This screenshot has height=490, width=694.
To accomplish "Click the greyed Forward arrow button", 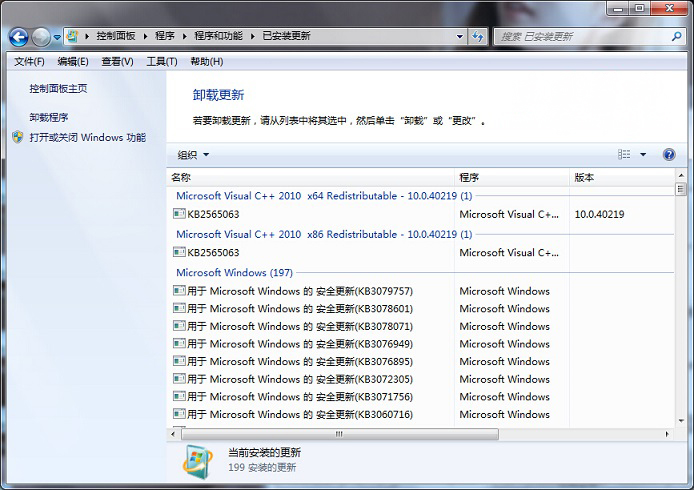I will point(42,37).
